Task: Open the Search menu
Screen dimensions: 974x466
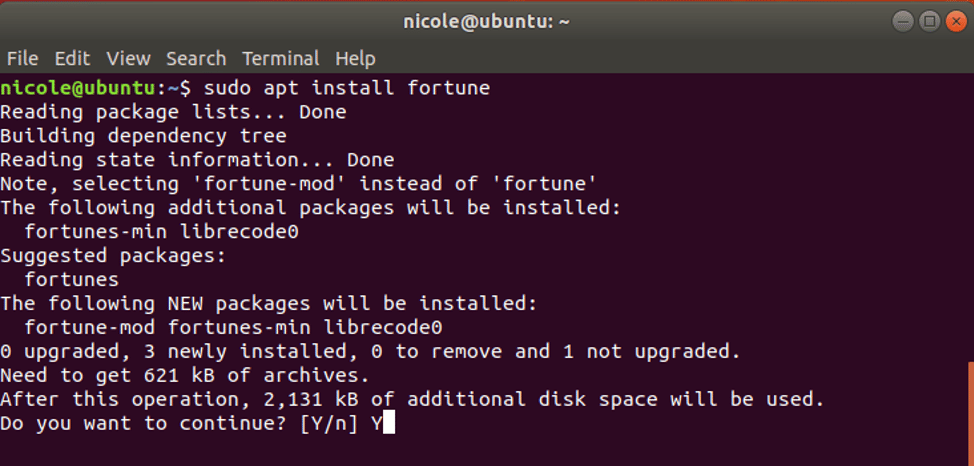Action: tap(196, 59)
